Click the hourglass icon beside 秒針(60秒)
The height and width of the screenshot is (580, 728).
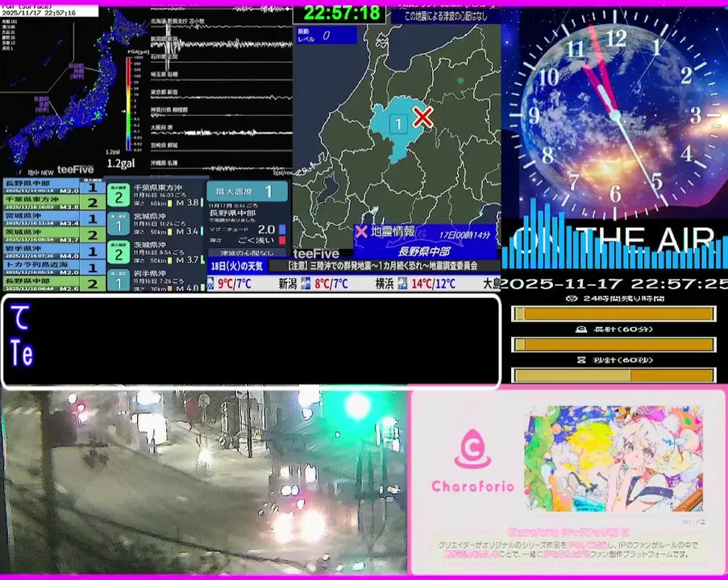(581, 359)
